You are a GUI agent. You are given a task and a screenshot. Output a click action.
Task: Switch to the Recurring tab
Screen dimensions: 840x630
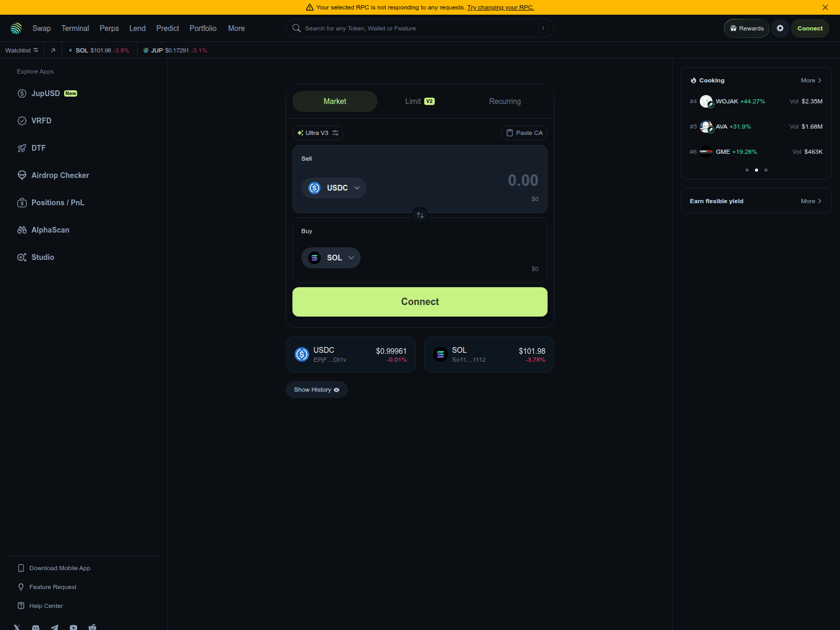tap(505, 101)
